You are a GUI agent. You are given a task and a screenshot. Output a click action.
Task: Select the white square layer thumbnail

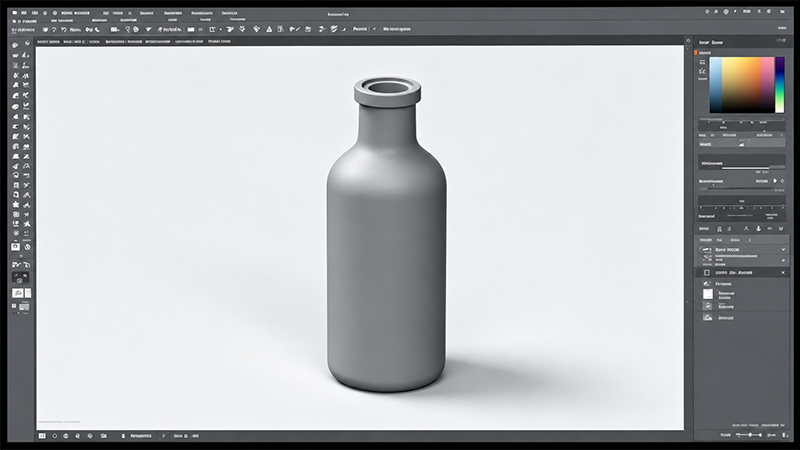click(708, 294)
